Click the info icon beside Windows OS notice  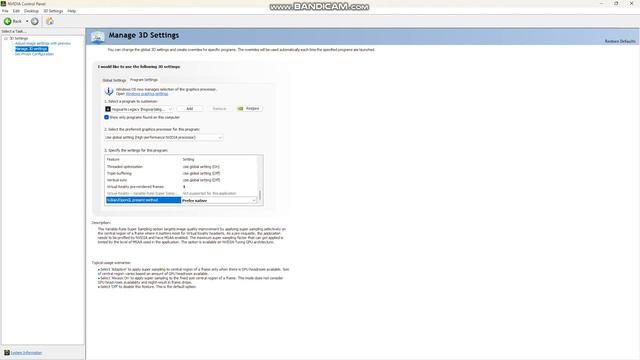(x=109, y=91)
